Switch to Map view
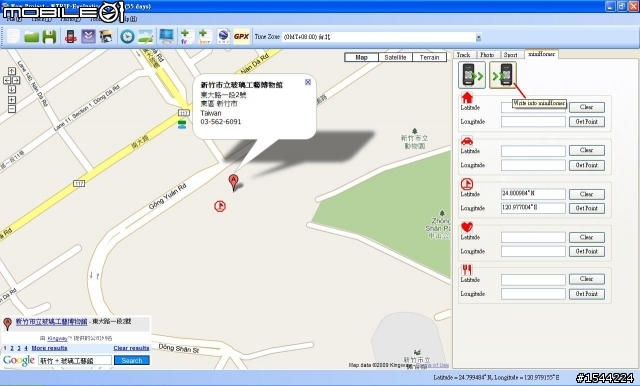This screenshot has height=386, width=640. click(361, 58)
